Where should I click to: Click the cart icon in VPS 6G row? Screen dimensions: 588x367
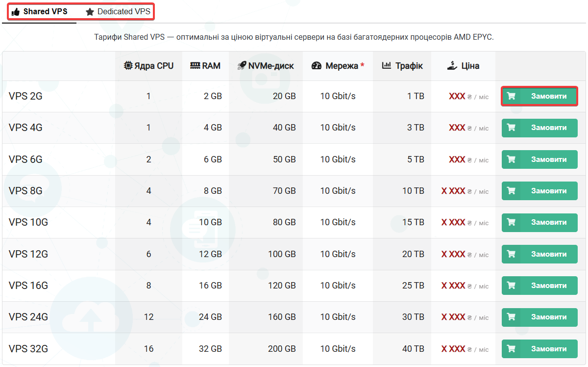pos(511,159)
